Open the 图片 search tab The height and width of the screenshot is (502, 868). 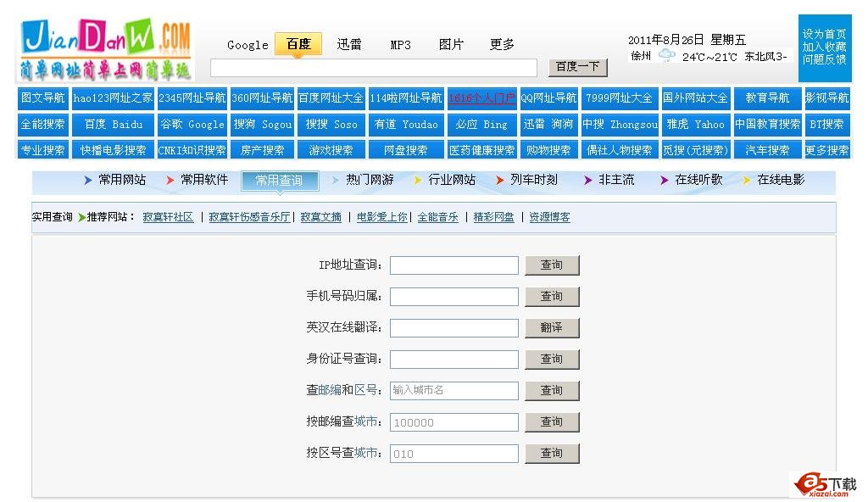(x=451, y=44)
